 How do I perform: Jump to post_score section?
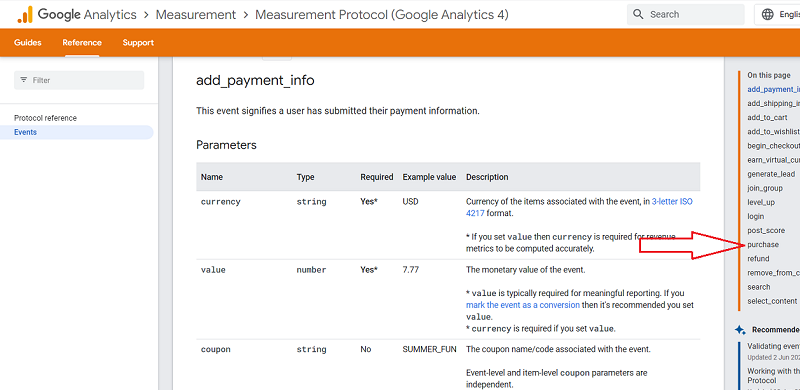766,231
